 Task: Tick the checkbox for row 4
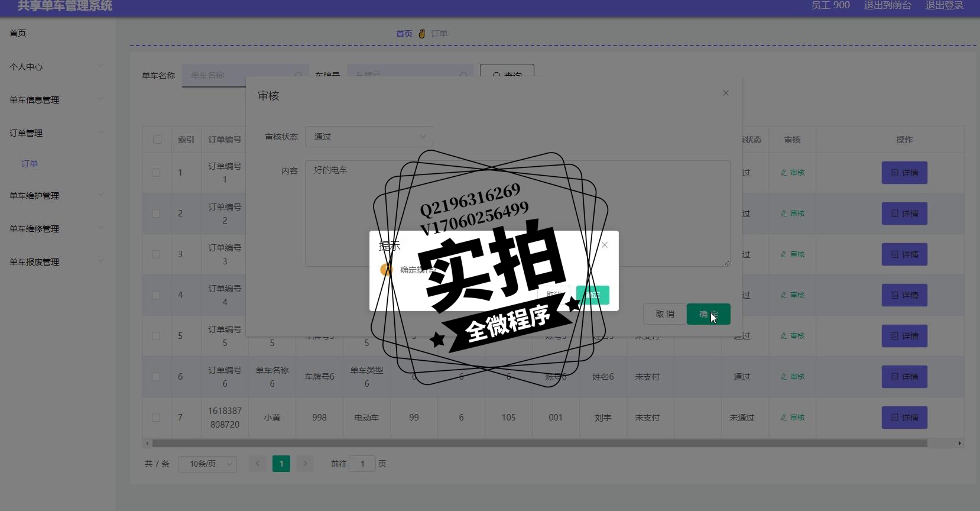click(x=156, y=295)
